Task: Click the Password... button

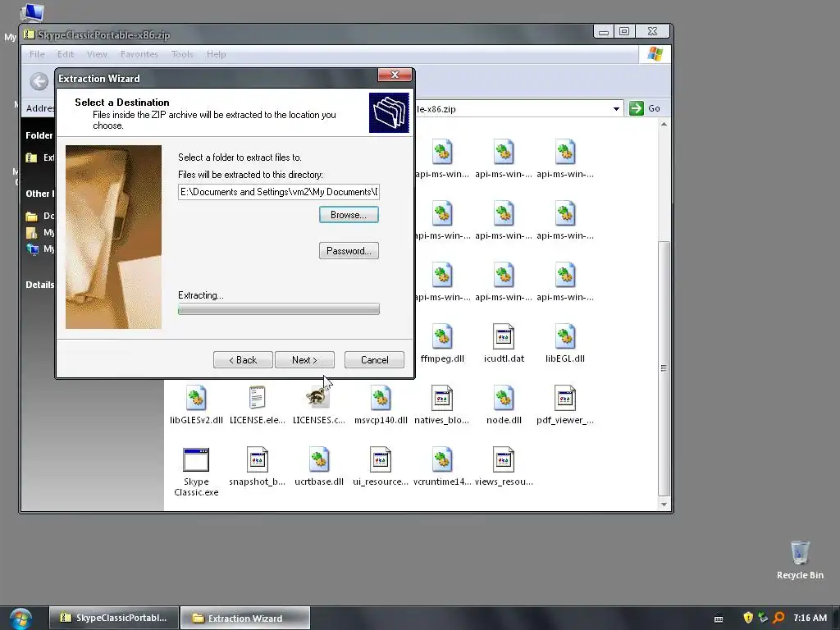Action: tap(349, 251)
